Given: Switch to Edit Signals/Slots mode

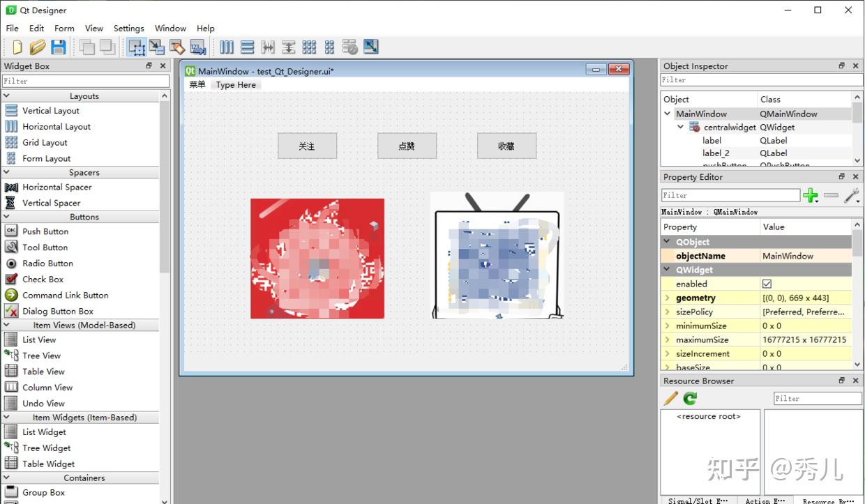Looking at the screenshot, I should pyautogui.click(x=155, y=47).
